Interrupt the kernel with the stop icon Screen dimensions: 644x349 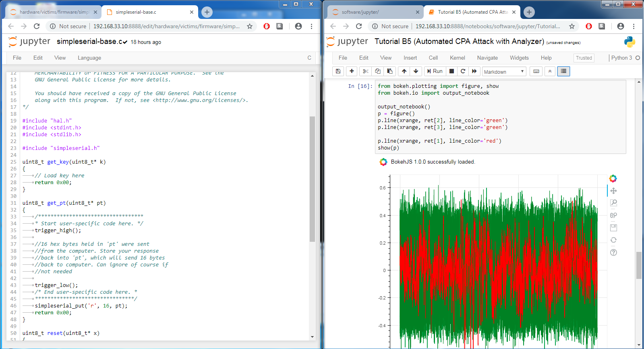pos(451,71)
